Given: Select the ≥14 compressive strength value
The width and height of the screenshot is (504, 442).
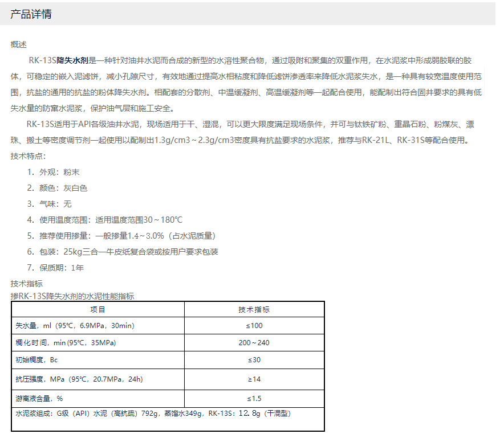Looking at the screenshot, I should point(254,379).
